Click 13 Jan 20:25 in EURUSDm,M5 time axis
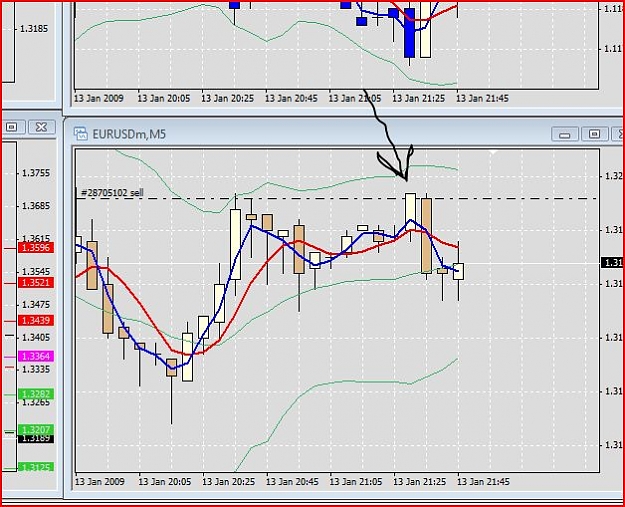This screenshot has height=507, width=625. 228,481
